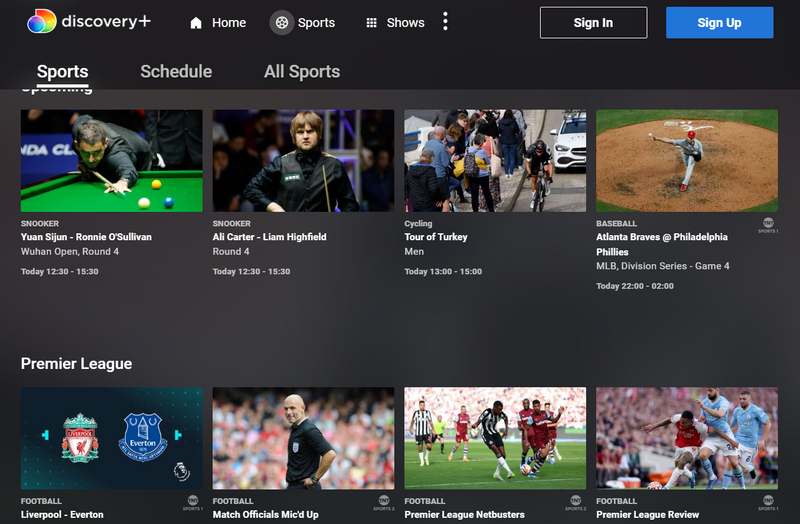Open Atlanta Braves baseball pitcher thumbnail
The height and width of the screenshot is (524, 800).
point(687,160)
